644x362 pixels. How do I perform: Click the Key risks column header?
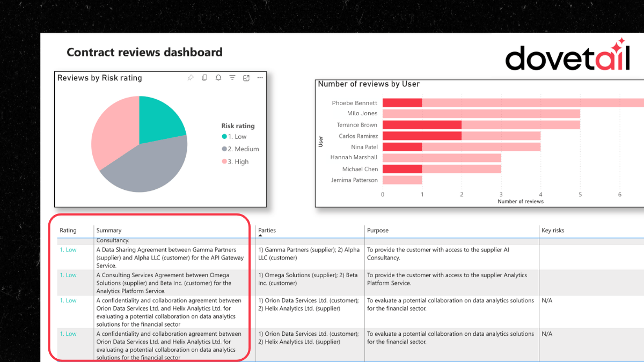coord(553,231)
